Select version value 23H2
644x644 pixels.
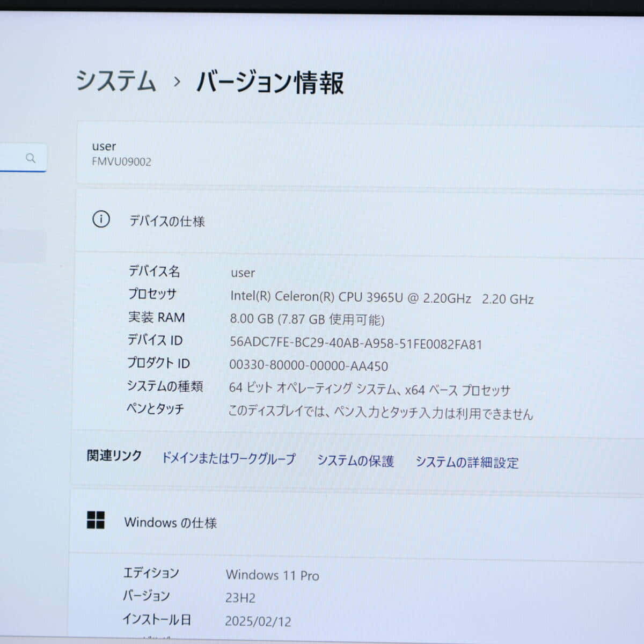(x=240, y=598)
